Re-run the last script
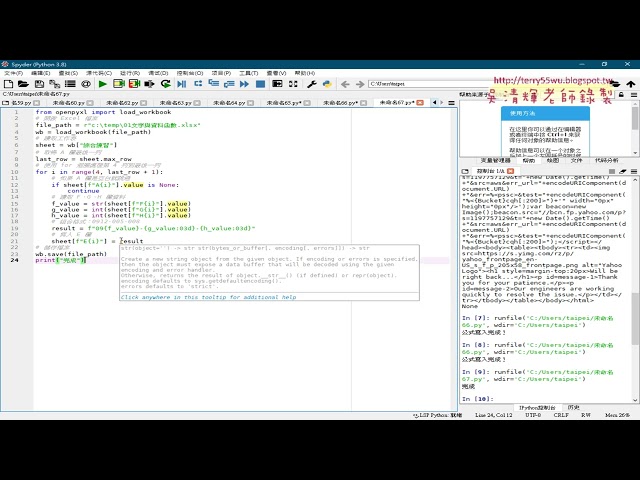Viewport: 640px width, 480px height. (x=165, y=84)
